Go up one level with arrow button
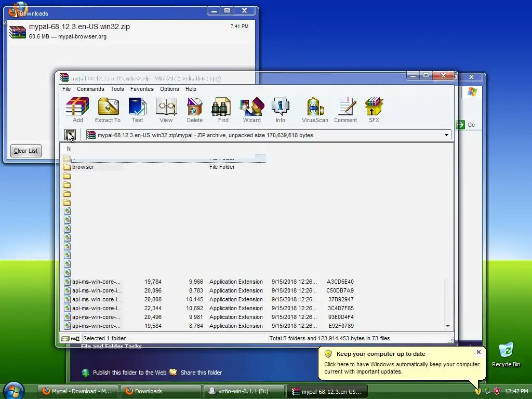 70,135
